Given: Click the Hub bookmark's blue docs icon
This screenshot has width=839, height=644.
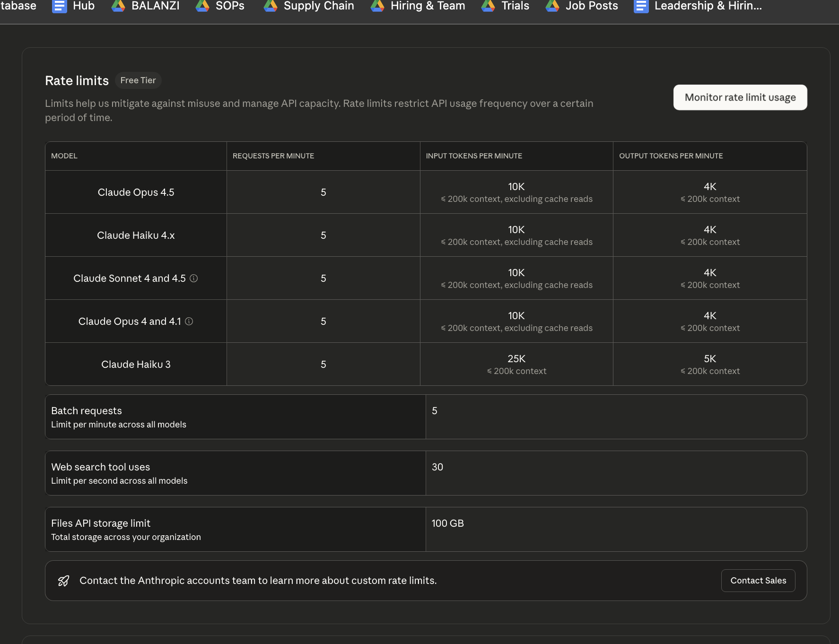Looking at the screenshot, I should pyautogui.click(x=59, y=6).
